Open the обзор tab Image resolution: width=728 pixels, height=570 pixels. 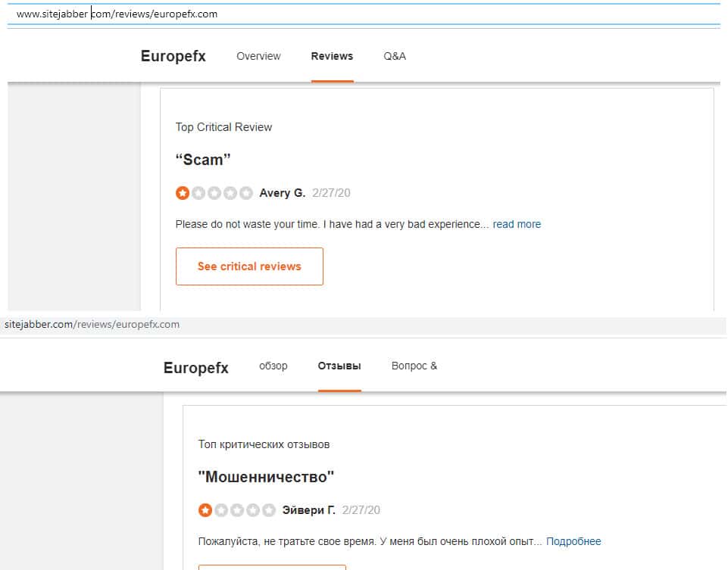pyautogui.click(x=273, y=366)
